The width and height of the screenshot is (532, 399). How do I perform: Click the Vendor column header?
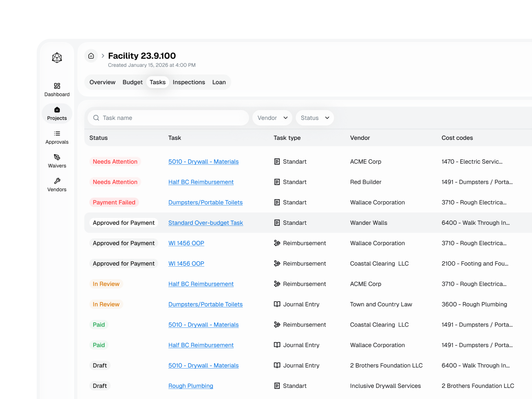(360, 138)
